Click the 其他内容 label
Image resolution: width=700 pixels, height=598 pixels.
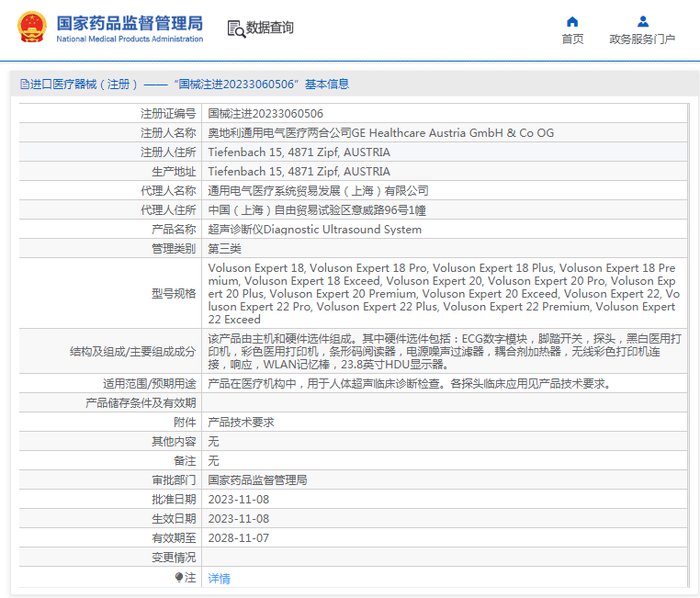tap(174, 441)
